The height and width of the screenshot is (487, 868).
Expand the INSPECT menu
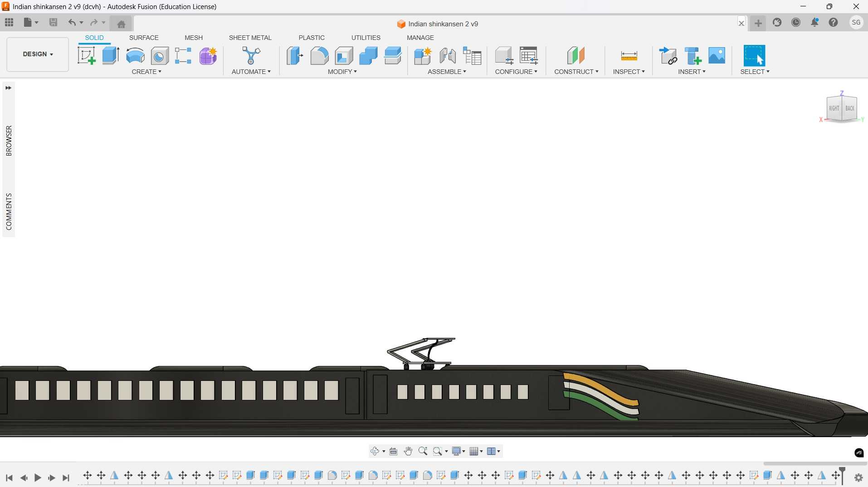[x=629, y=72]
